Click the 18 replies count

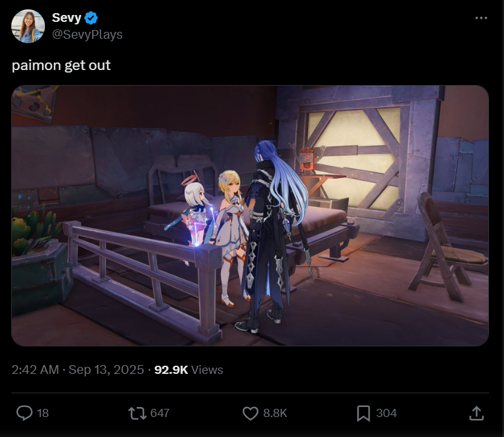click(x=42, y=413)
